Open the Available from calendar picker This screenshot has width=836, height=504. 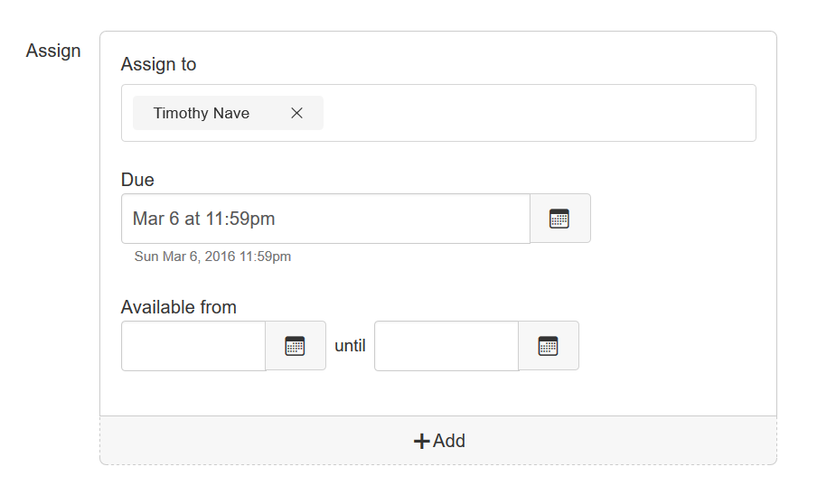coord(296,346)
